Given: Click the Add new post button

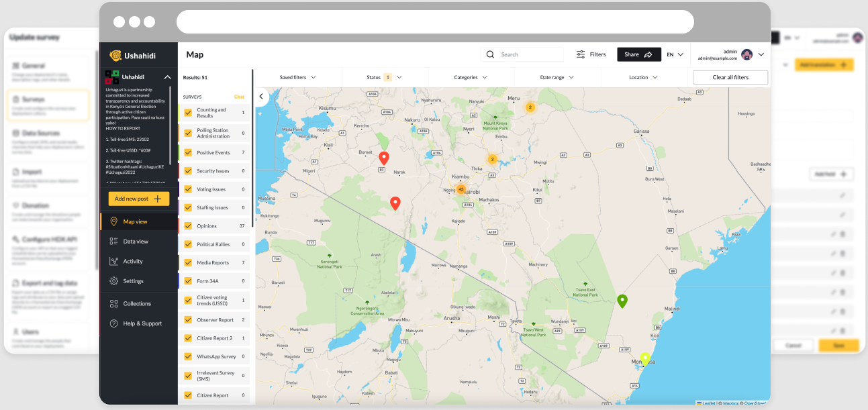Looking at the screenshot, I should point(139,199).
